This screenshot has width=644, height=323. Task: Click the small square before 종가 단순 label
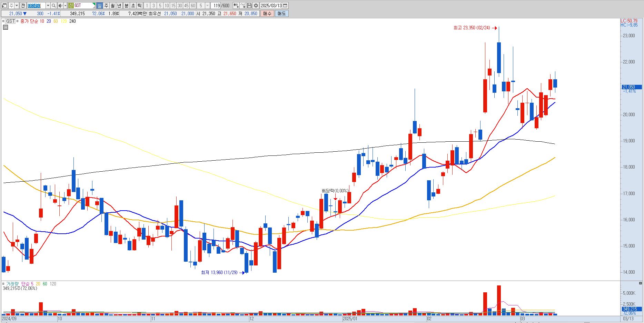pos(18,21)
